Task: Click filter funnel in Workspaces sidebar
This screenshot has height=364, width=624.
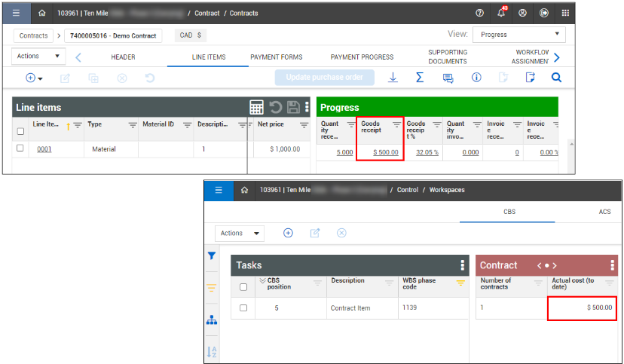Action: coord(212,256)
